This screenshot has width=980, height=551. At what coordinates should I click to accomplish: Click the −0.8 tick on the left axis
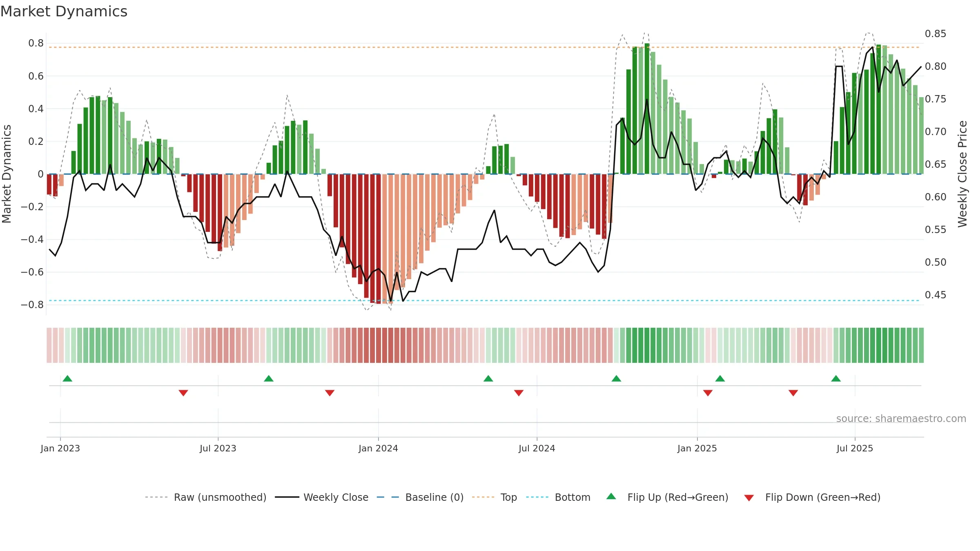(x=32, y=304)
